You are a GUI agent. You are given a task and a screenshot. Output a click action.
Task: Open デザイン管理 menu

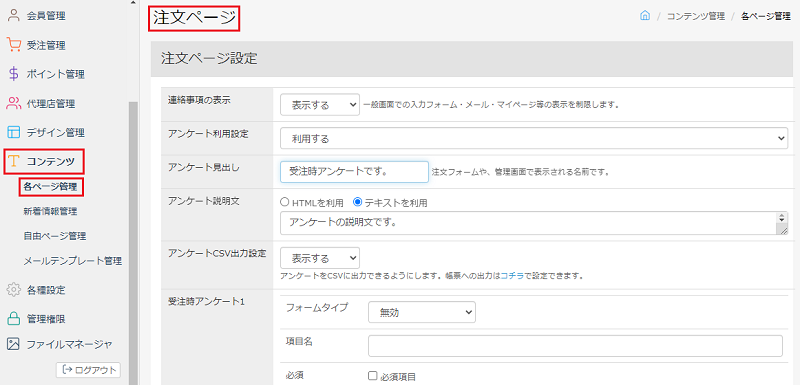coord(56,133)
